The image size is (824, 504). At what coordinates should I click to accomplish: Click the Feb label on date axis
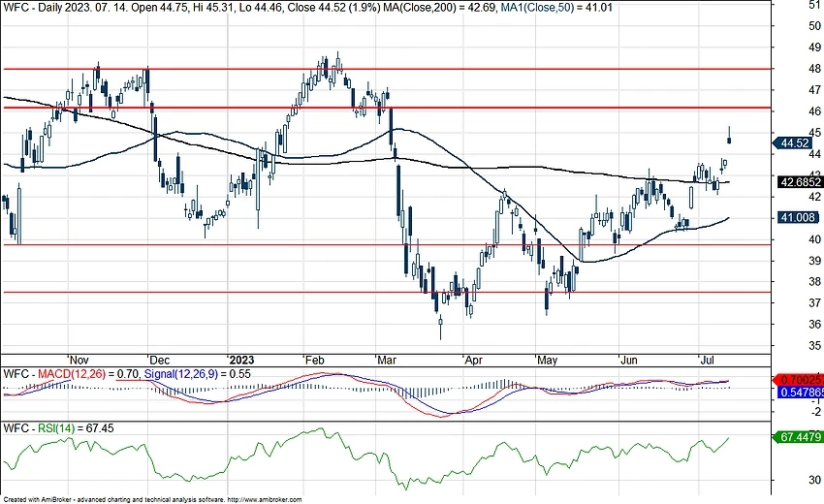(x=315, y=360)
